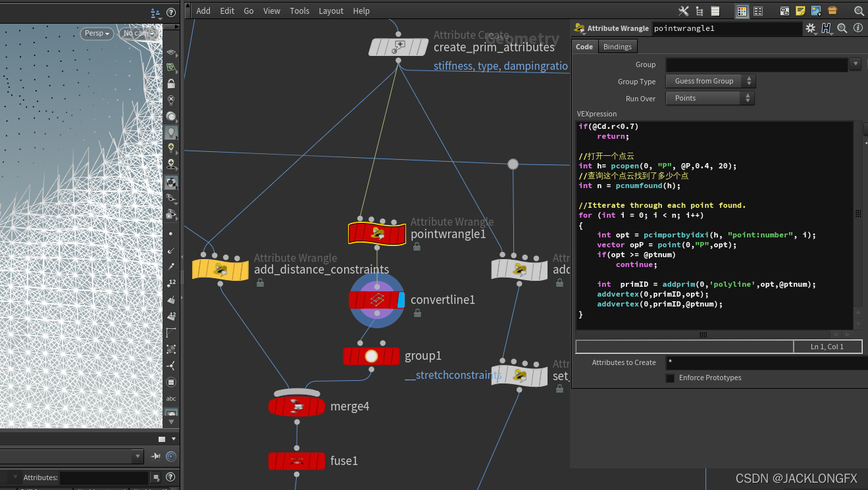Open parameter gear settings menu
Viewport: 868px width, 490px height.
click(811, 28)
